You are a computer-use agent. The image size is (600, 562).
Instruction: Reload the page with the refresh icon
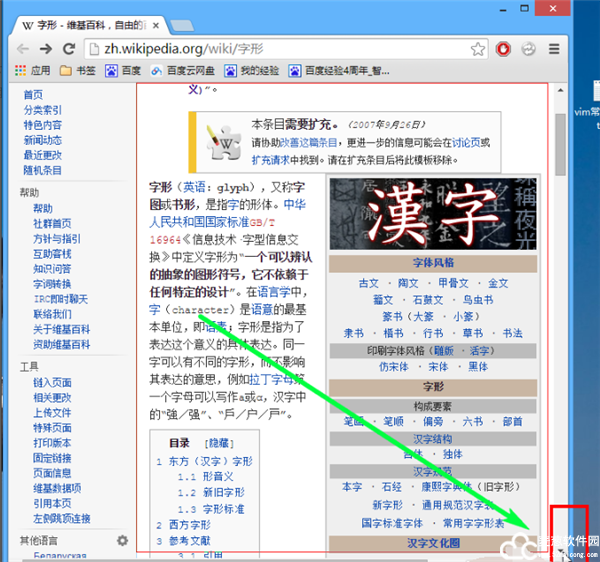click(70, 48)
